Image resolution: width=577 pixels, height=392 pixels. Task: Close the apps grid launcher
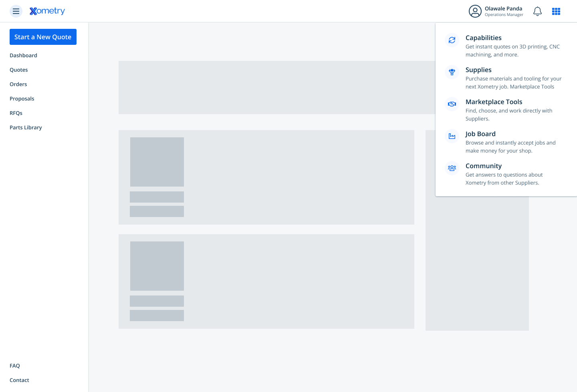(x=556, y=11)
